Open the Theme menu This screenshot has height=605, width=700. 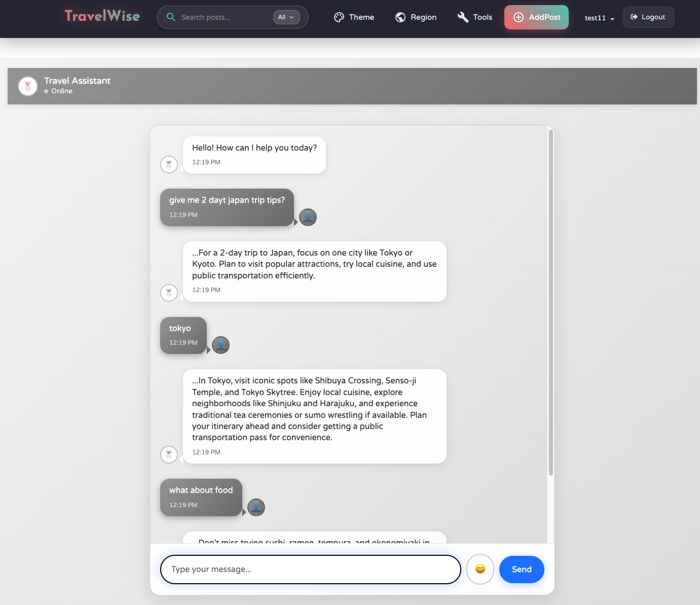pyautogui.click(x=361, y=17)
